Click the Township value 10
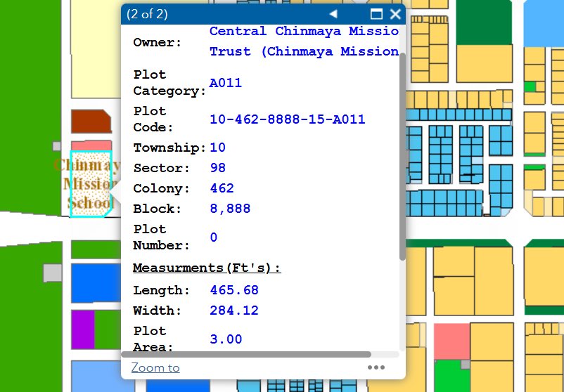Viewport: 564px width, 392px height. point(218,148)
